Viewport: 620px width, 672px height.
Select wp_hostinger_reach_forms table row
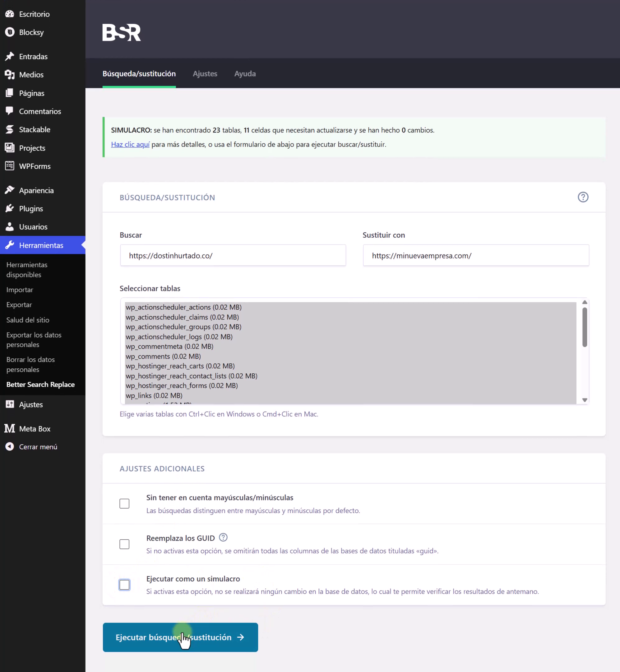pyautogui.click(x=351, y=386)
